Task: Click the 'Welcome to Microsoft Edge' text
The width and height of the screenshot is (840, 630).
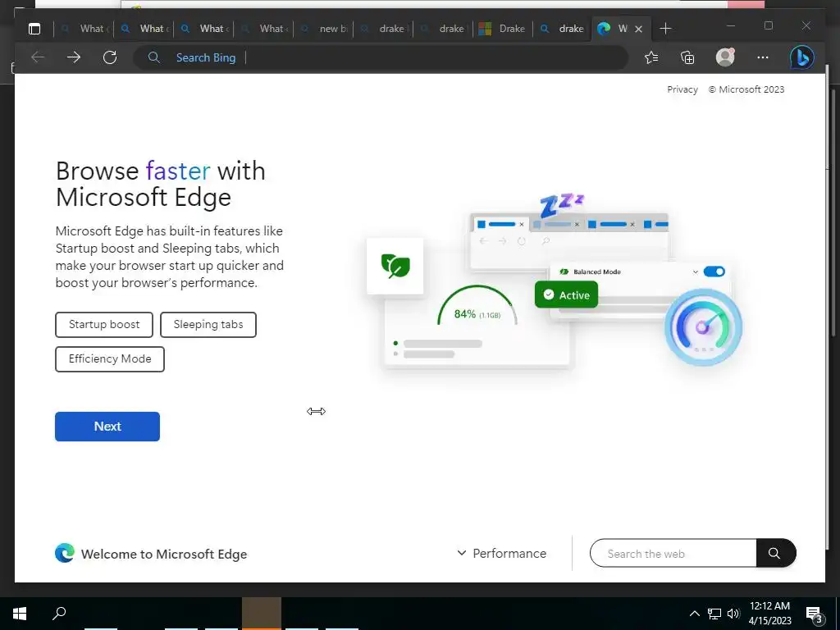Action: pyautogui.click(x=164, y=554)
